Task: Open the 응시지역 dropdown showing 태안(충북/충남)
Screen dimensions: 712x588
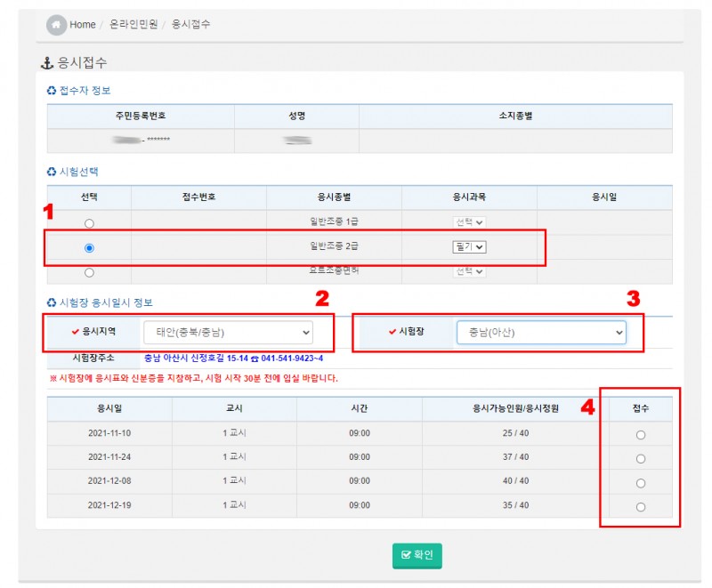Action: [x=229, y=332]
